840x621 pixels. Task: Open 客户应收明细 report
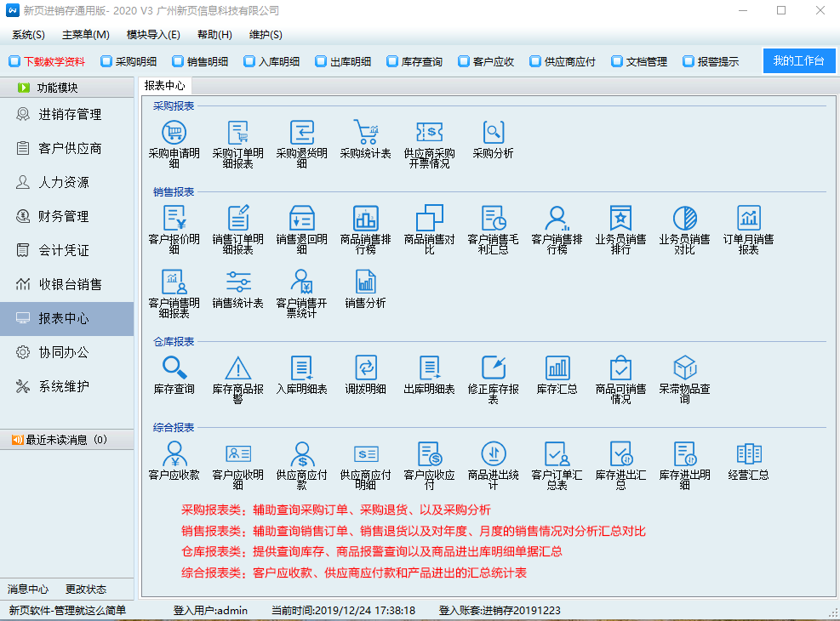click(237, 453)
